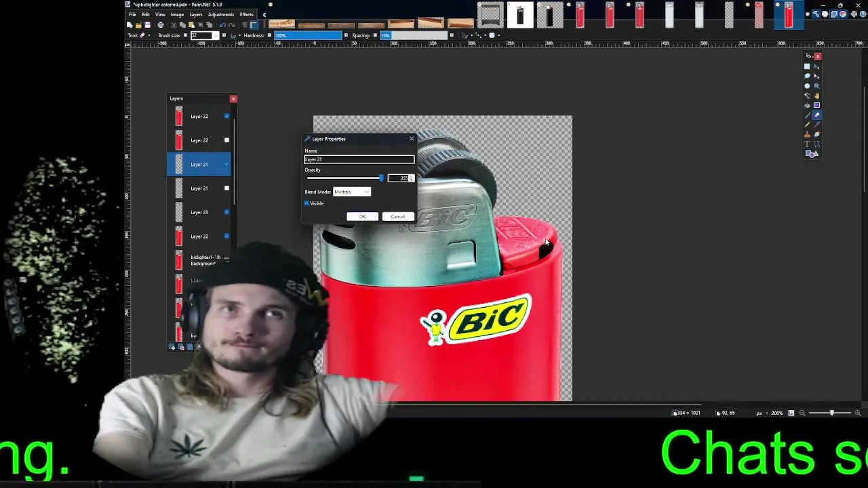
Task: Close the Layers panel
Action: (233, 99)
